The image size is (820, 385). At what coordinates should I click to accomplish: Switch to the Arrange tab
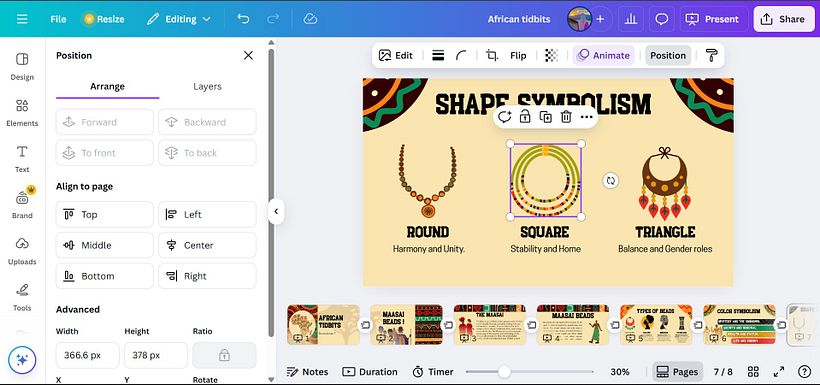(x=107, y=86)
